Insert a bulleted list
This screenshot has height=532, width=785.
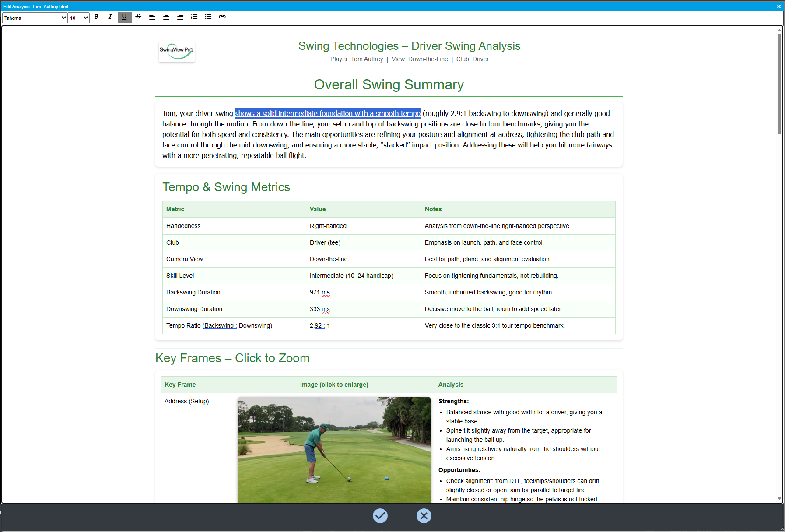pyautogui.click(x=208, y=17)
